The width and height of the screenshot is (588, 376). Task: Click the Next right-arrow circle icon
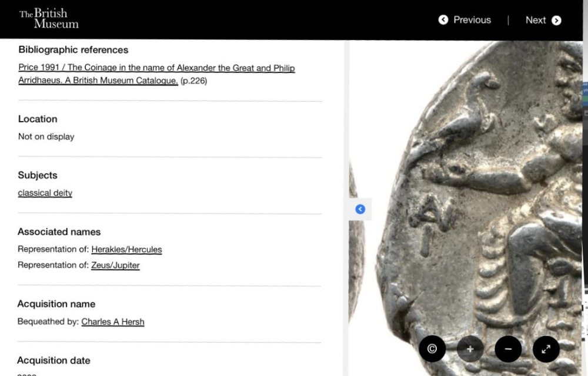(556, 21)
